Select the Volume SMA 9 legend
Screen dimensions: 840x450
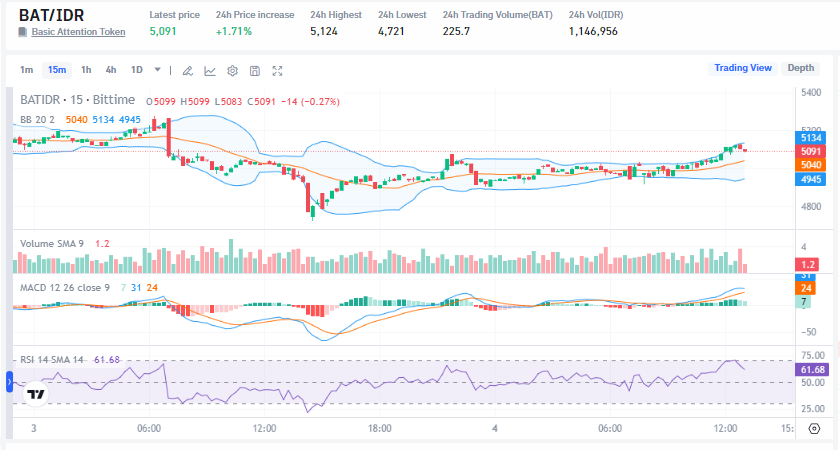click(x=52, y=244)
